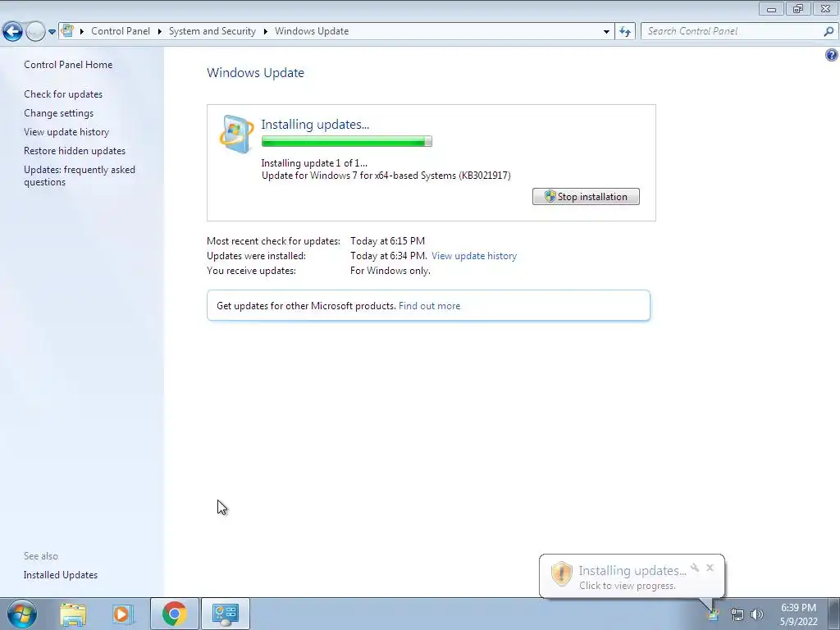The image size is (840, 630).
Task: Close the Installing updates balloon
Action: [710, 568]
